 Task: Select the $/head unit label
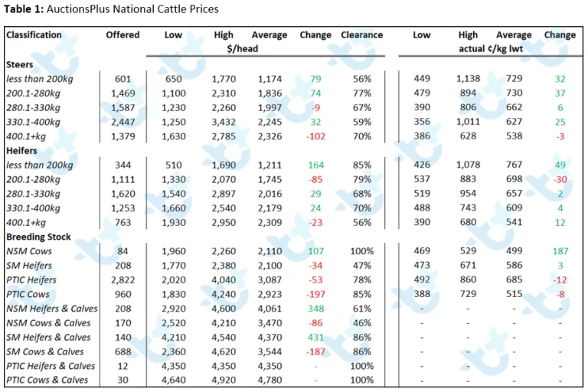pos(242,49)
